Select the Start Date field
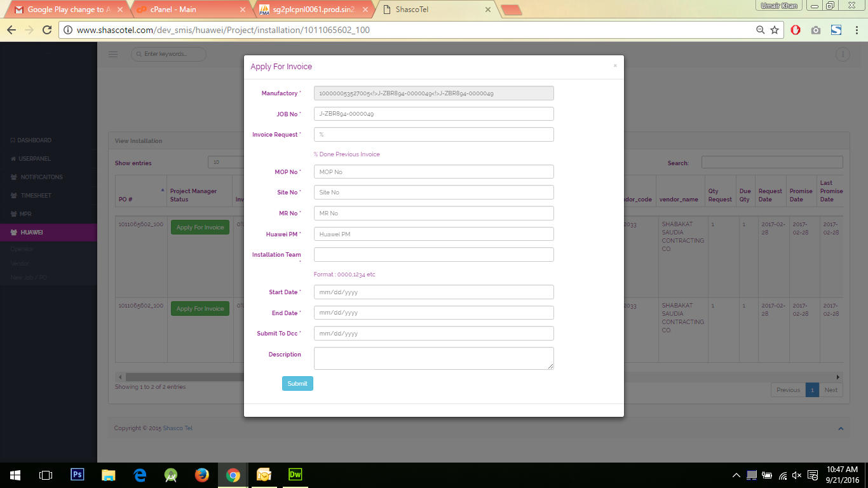The width and height of the screenshot is (868, 488). [x=433, y=292]
